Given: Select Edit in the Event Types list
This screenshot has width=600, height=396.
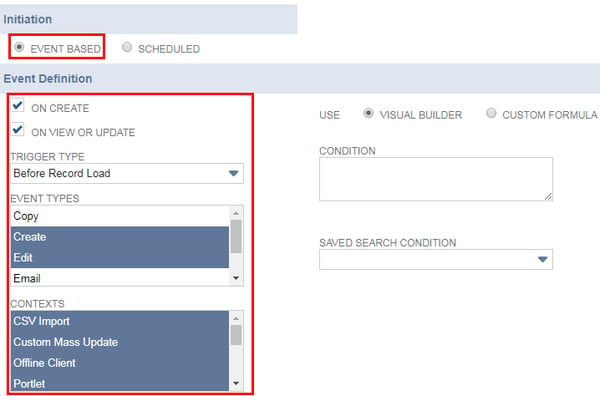Looking at the screenshot, I should point(120,257).
